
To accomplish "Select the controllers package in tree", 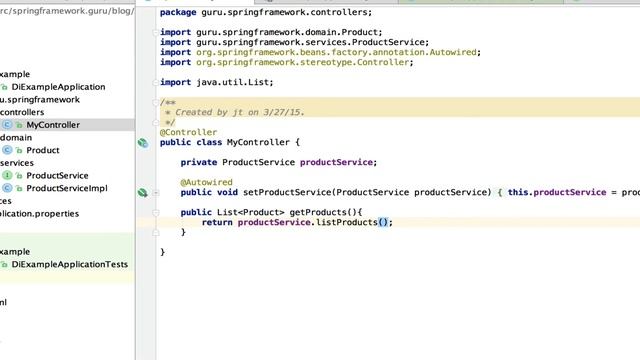I will coord(22,112).
